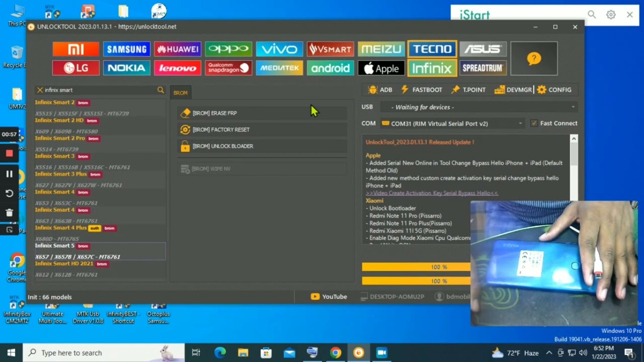Choose the OPPO brand tile
This screenshot has height=362, width=644.
(x=228, y=49)
